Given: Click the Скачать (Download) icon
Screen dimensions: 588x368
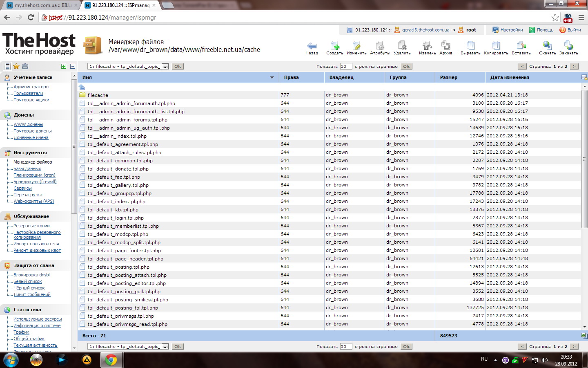Looking at the screenshot, I should pos(547,46).
